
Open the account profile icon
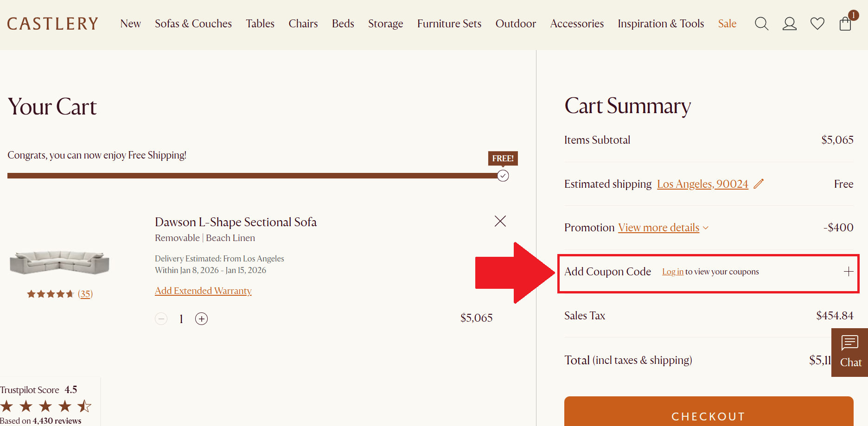(790, 23)
